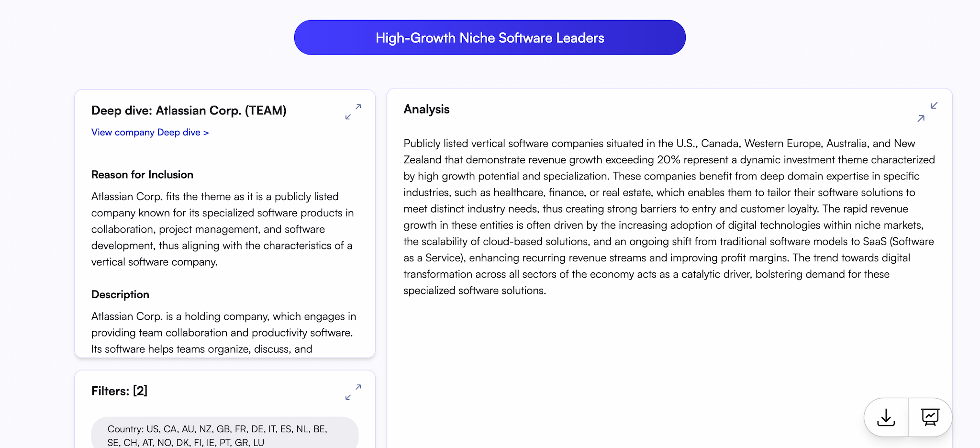This screenshot has width=980, height=448.
Task: Click the blank space left of the title banner
Action: pos(144,38)
